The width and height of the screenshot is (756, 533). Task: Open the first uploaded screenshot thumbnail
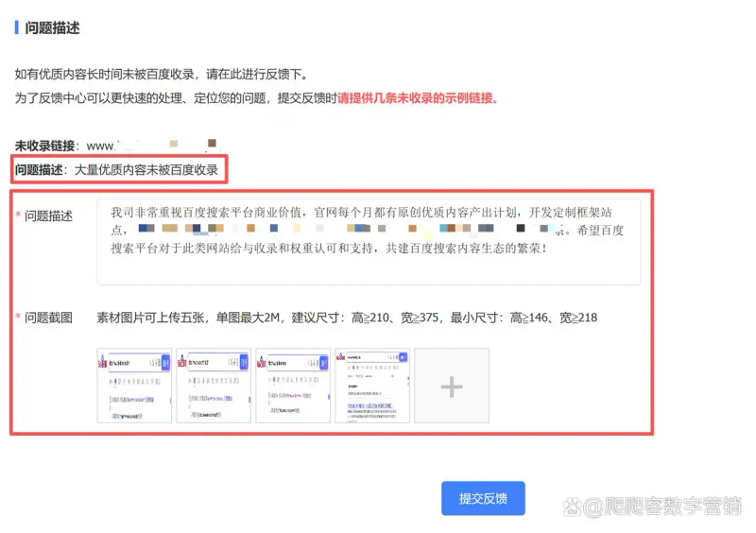(134, 386)
